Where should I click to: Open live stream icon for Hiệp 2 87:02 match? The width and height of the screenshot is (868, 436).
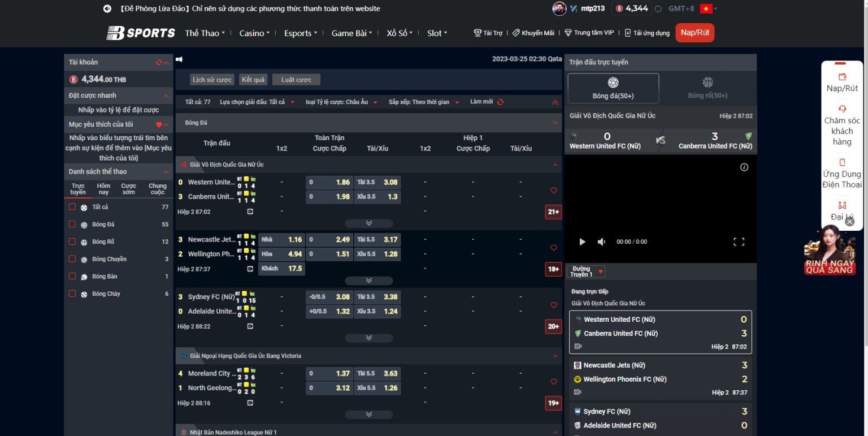[250, 211]
